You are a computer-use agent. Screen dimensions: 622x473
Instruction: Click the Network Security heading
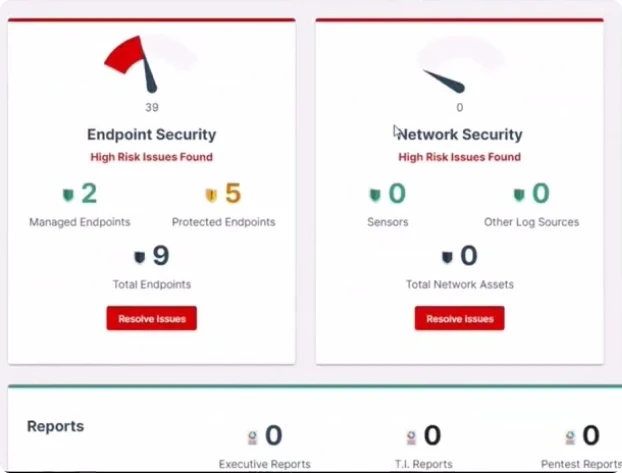(460, 135)
